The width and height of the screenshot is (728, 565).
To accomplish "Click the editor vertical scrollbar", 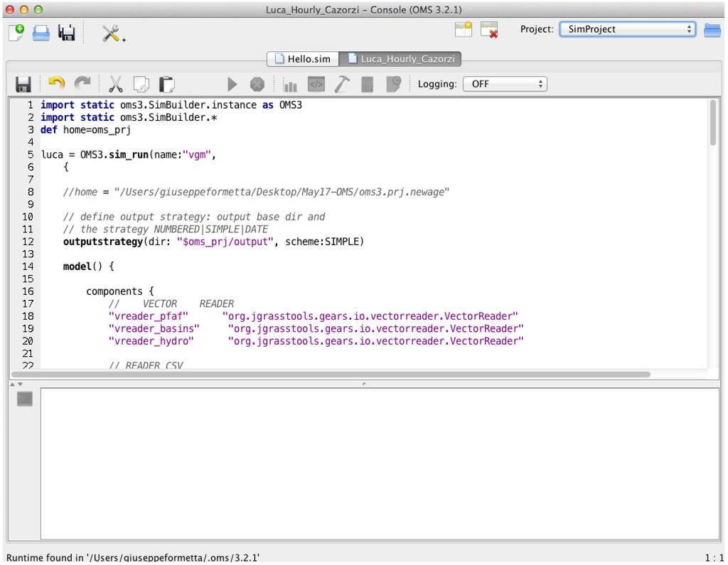I will [x=712, y=124].
